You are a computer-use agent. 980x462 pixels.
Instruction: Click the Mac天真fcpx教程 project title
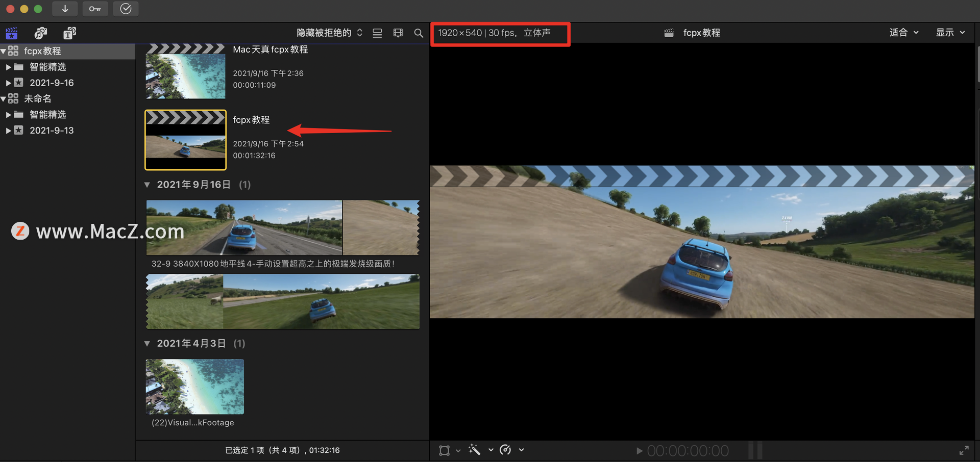pyautogui.click(x=271, y=49)
